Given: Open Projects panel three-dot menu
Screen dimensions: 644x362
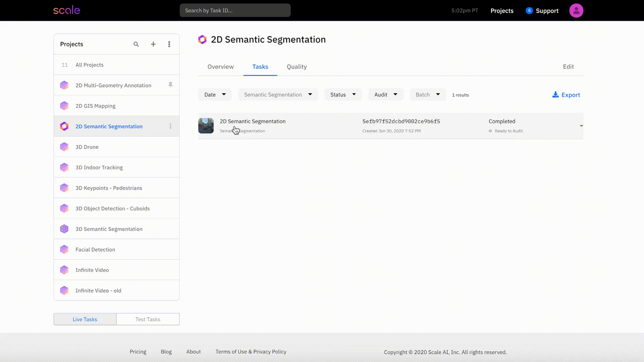Looking at the screenshot, I should tap(169, 44).
